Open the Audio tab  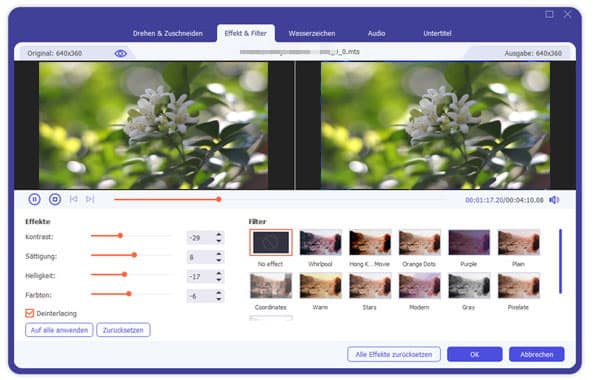tap(377, 33)
